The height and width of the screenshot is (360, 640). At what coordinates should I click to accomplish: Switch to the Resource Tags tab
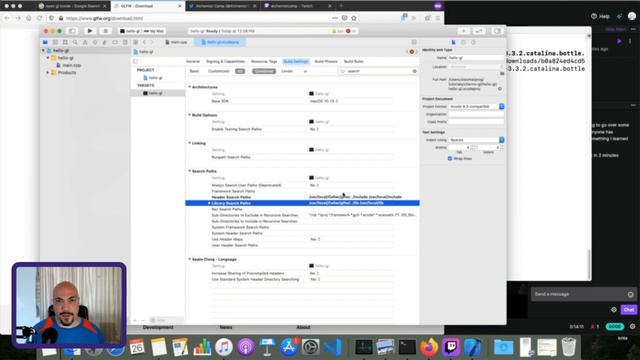coord(264,62)
